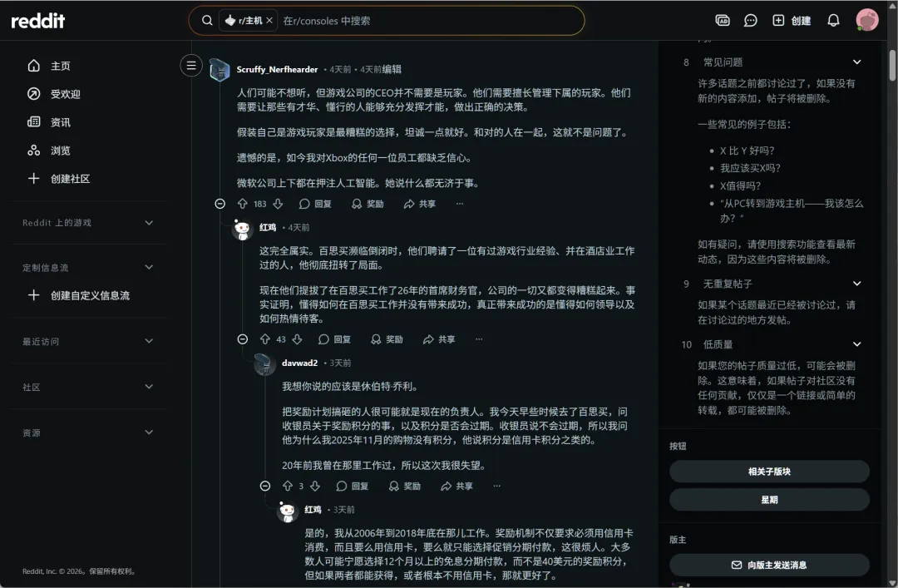This screenshot has height=588, width=898.
Task: Collapse the Scruffy_Nerfhearder comment thread
Action: click(x=220, y=204)
